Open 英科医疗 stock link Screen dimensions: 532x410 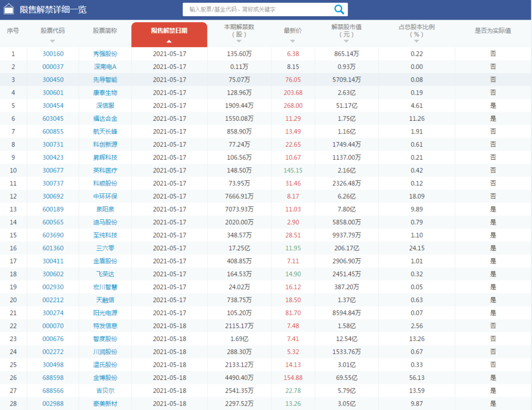click(105, 170)
